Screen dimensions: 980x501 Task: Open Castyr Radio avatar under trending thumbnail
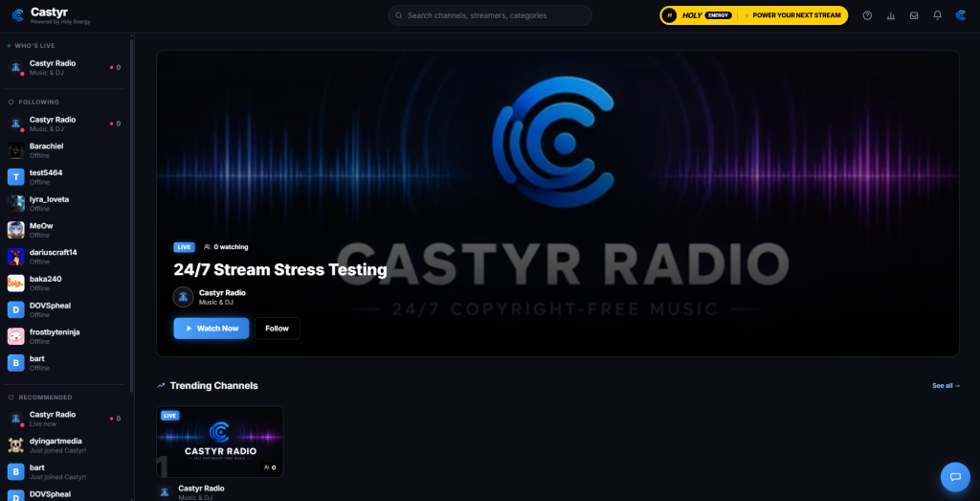pyautogui.click(x=165, y=492)
